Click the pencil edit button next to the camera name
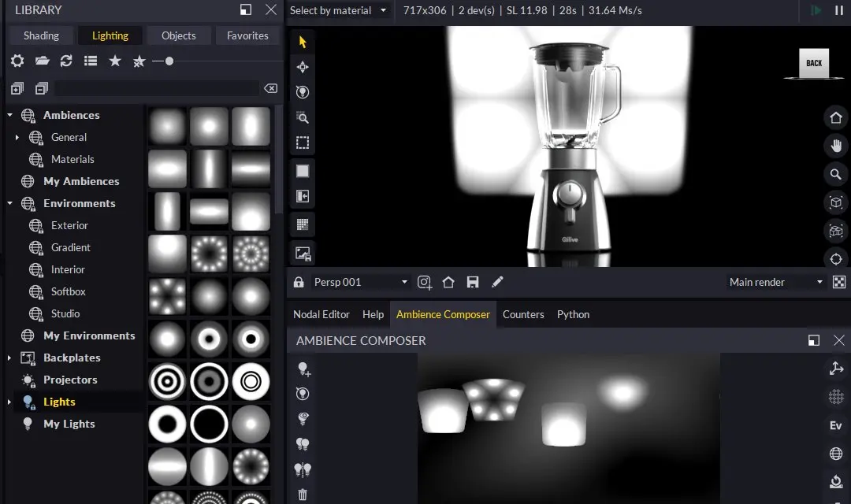The width and height of the screenshot is (851, 504). tap(496, 281)
